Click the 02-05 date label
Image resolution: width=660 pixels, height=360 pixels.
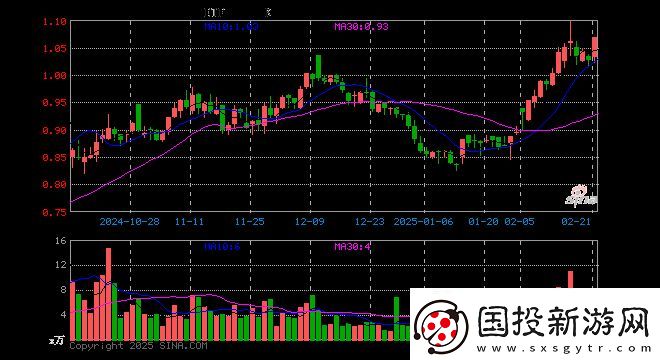(519, 221)
